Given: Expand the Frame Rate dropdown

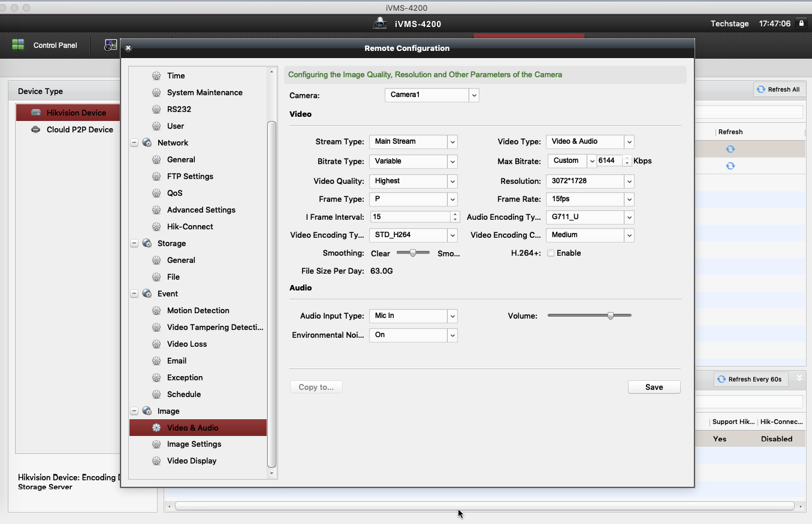Looking at the screenshot, I should click(629, 199).
